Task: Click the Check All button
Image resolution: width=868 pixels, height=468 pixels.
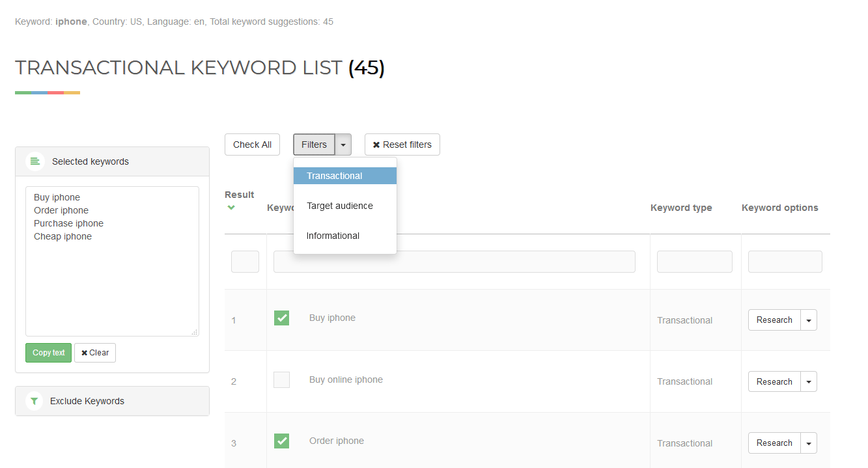Action: (x=252, y=145)
